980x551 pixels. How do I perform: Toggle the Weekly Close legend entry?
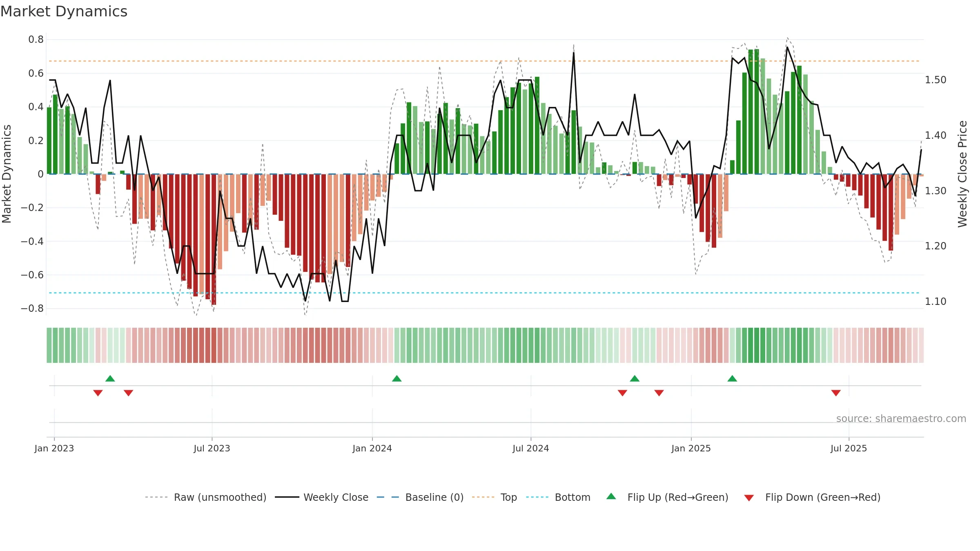point(322,497)
